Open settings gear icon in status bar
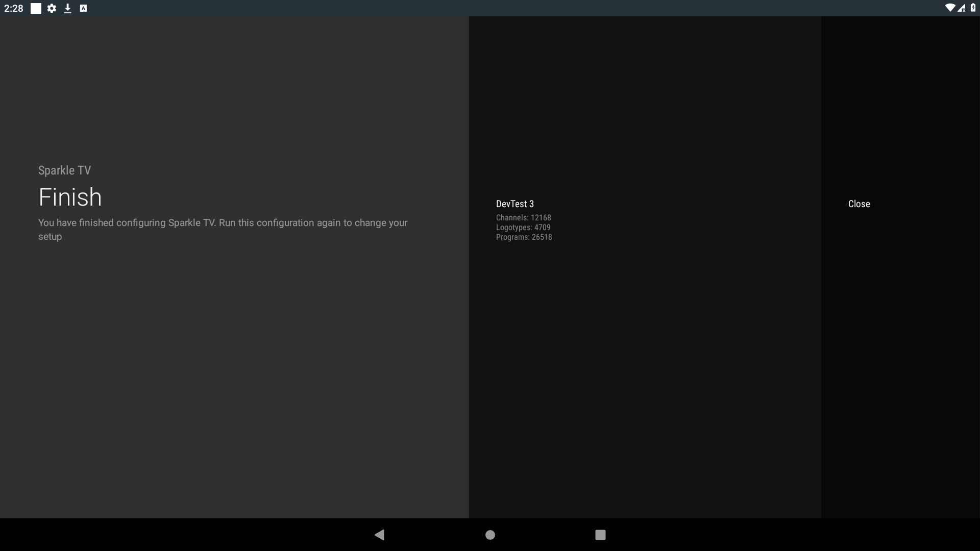This screenshot has height=551, width=980. point(52,8)
